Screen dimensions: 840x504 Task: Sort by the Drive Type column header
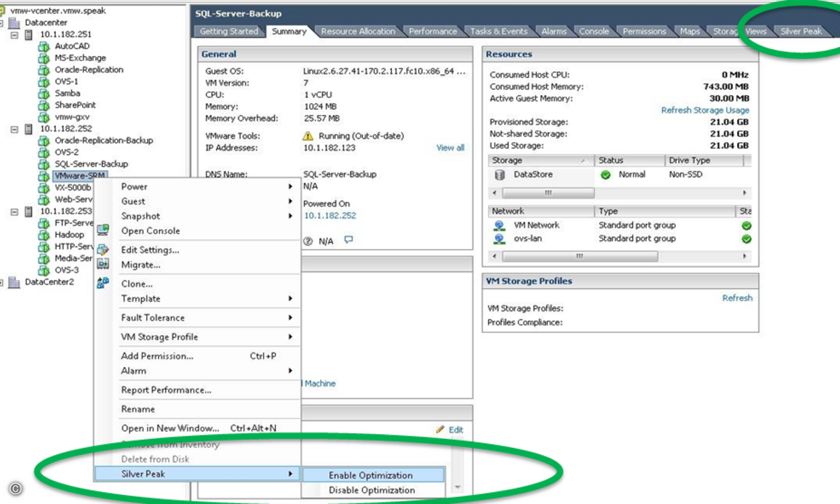pos(703,160)
